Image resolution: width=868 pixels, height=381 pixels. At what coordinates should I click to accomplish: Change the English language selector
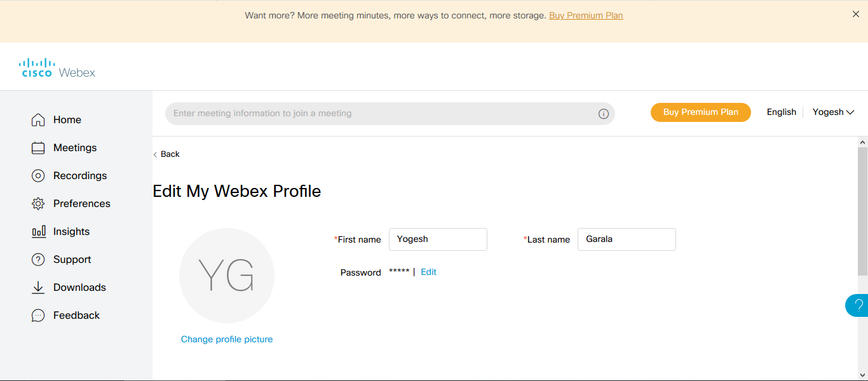[781, 112]
